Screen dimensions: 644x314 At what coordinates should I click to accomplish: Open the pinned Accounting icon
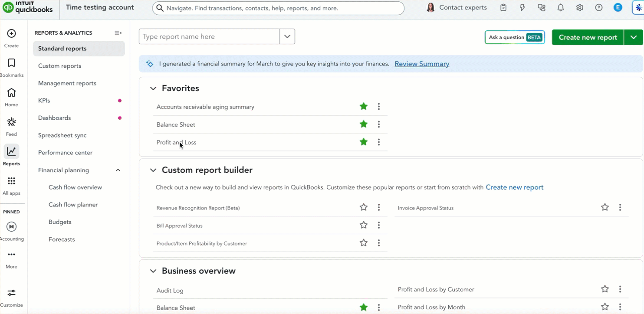tap(11, 226)
